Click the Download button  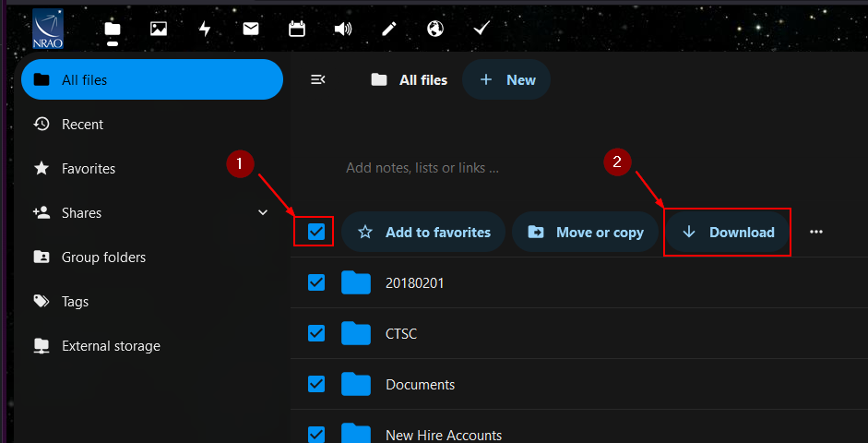pyautogui.click(x=728, y=233)
